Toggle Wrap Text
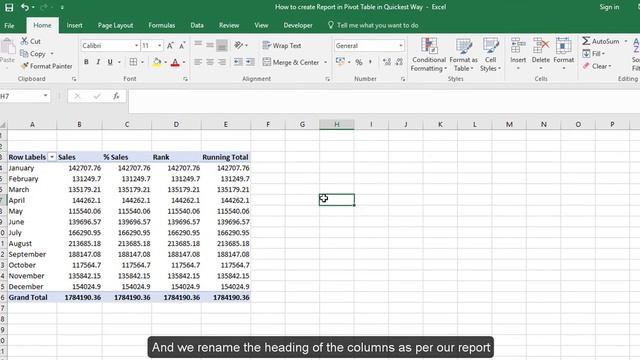The width and height of the screenshot is (640, 360). click(x=282, y=45)
